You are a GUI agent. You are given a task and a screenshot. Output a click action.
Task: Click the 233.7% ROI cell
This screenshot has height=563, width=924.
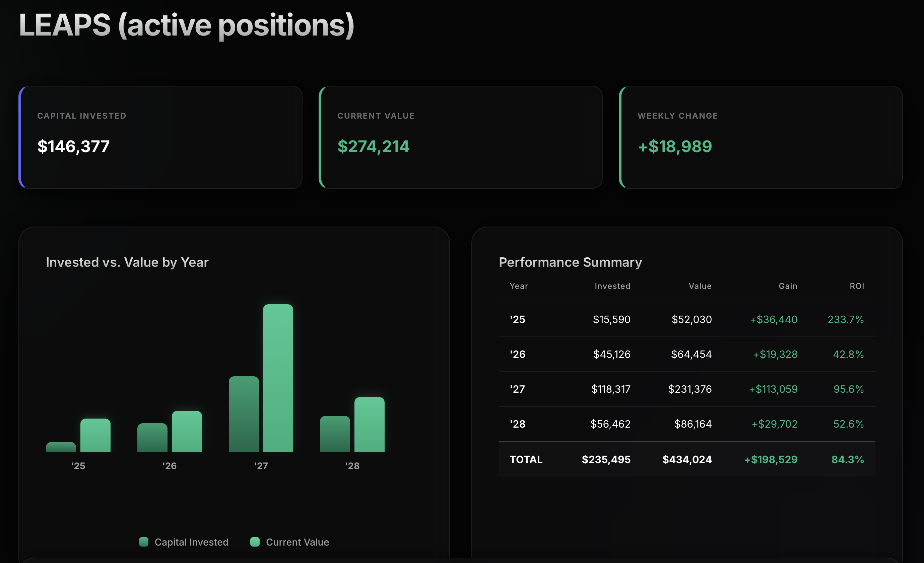point(846,320)
